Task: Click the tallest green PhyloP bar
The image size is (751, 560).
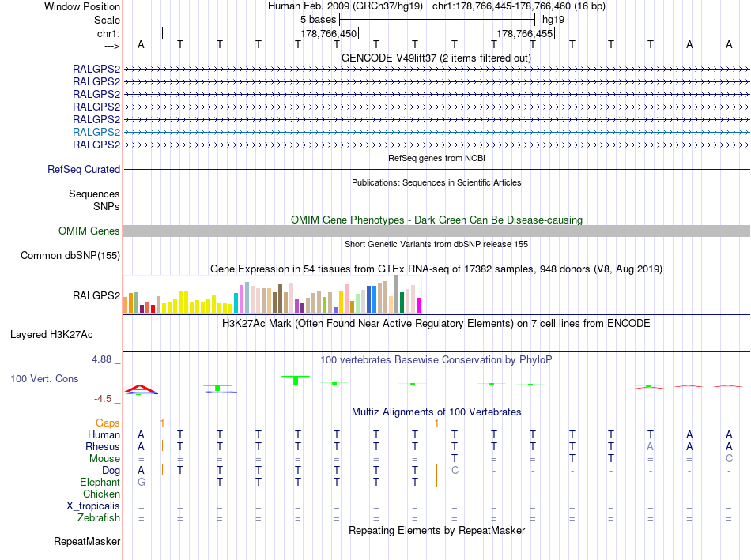Action: point(296,381)
